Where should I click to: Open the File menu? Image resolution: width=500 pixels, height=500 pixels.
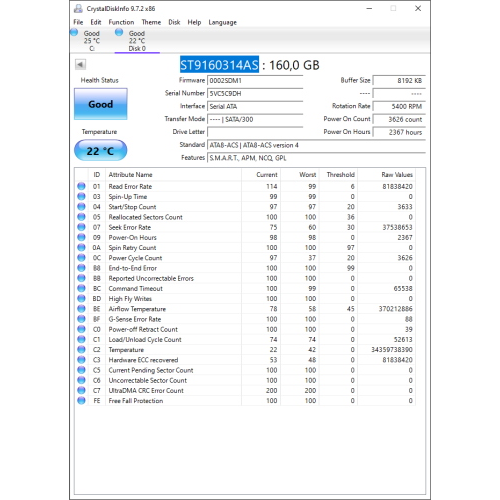coord(78,22)
